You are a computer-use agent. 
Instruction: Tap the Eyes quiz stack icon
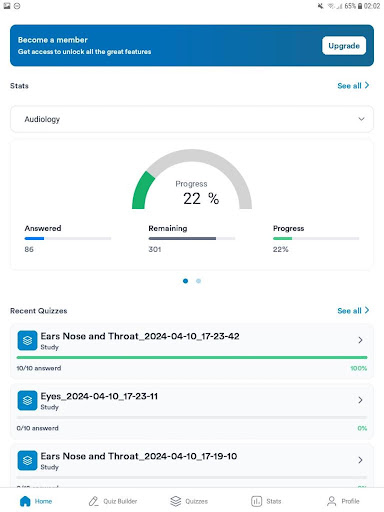(x=27, y=400)
